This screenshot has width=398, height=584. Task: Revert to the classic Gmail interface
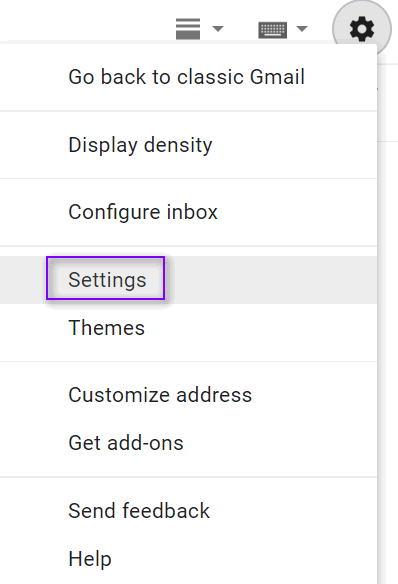pos(188,77)
